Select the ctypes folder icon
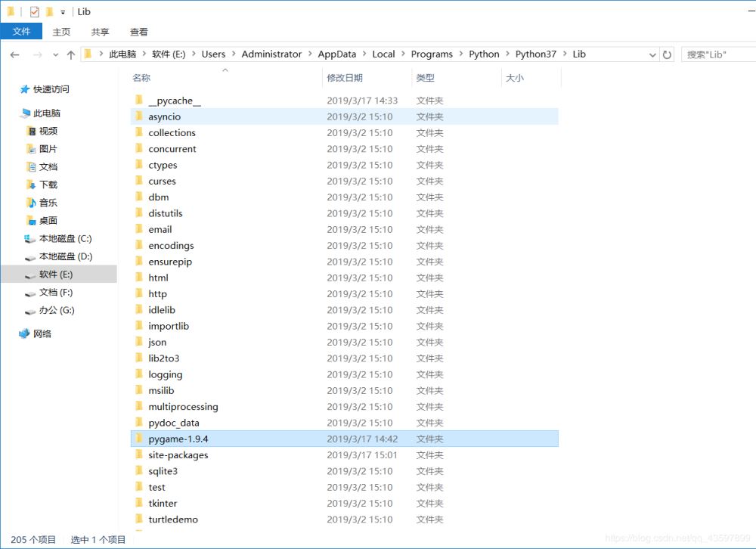756x549 pixels. pos(139,165)
